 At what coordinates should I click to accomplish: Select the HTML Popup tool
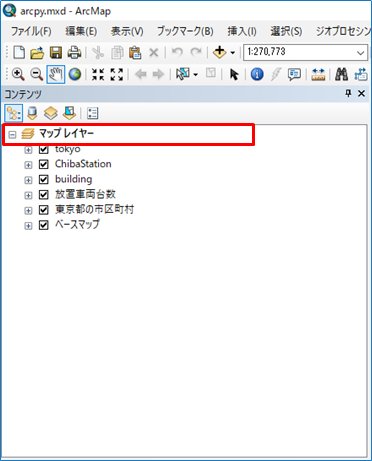coord(294,74)
